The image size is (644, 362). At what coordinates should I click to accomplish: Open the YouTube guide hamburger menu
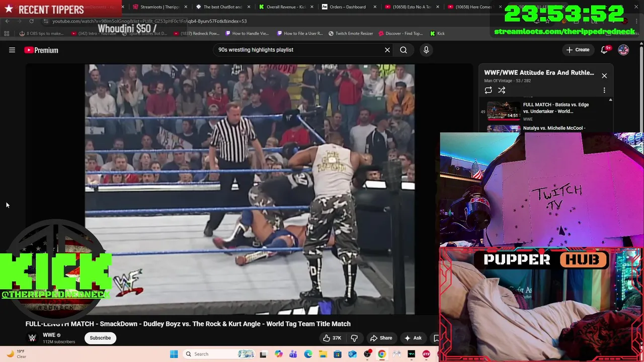12,50
